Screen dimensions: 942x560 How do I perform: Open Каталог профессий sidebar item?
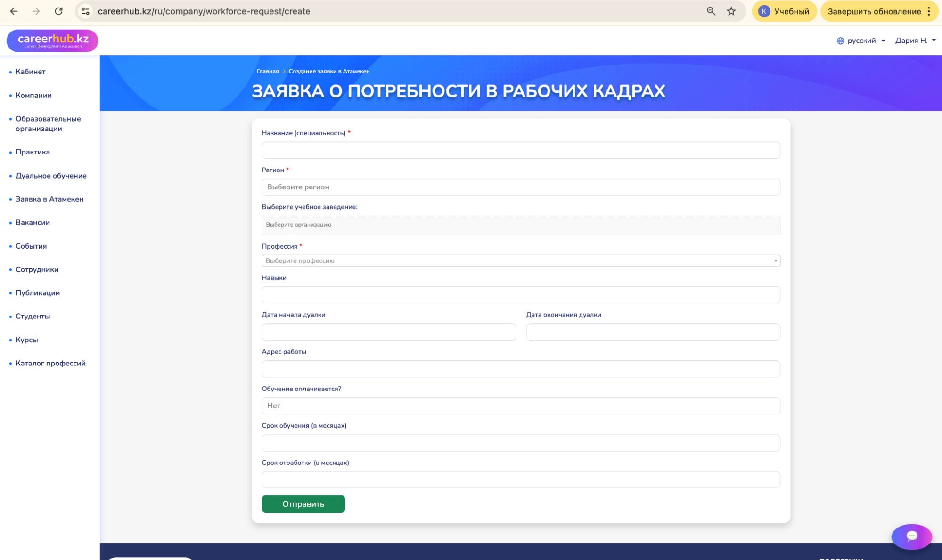click(x=50, y=363)
